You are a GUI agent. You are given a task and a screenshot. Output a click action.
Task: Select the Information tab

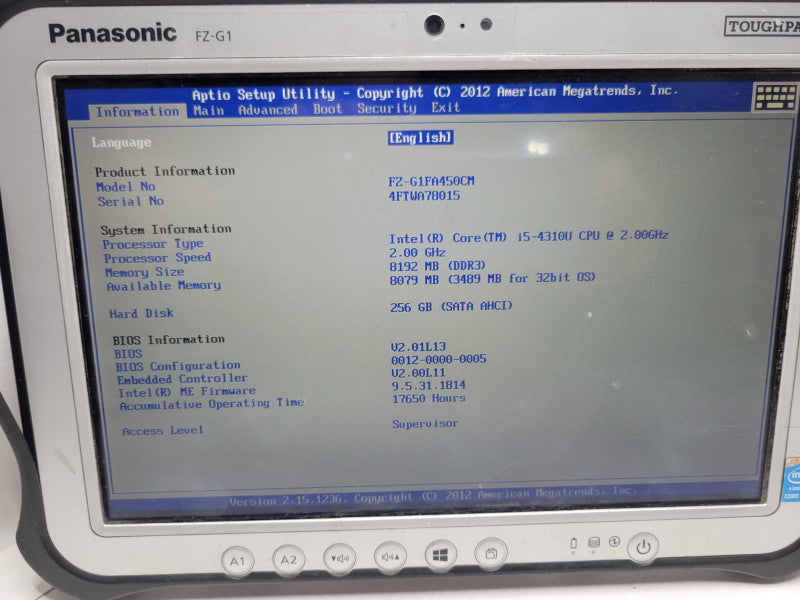point(137,112)
